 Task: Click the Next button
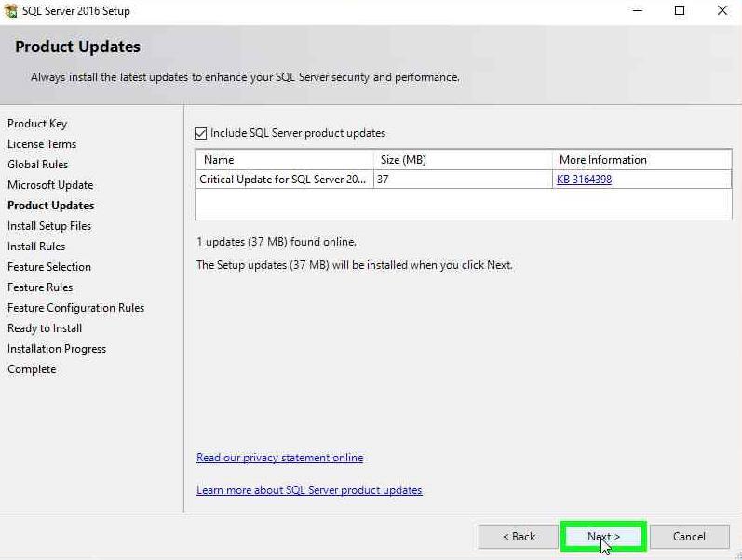(603, 537)
